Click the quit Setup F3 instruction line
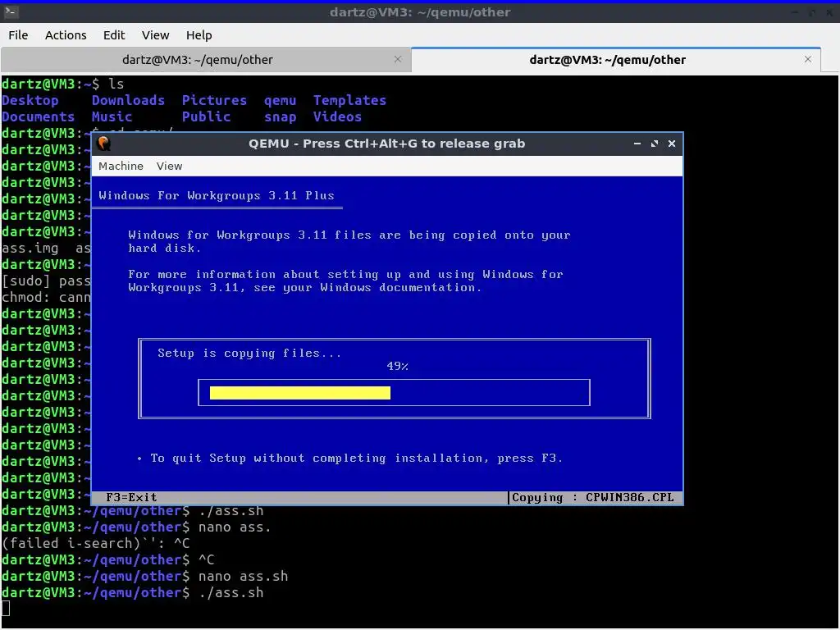The width and height of the screenshot is (840, 630). tap(350, 459)
